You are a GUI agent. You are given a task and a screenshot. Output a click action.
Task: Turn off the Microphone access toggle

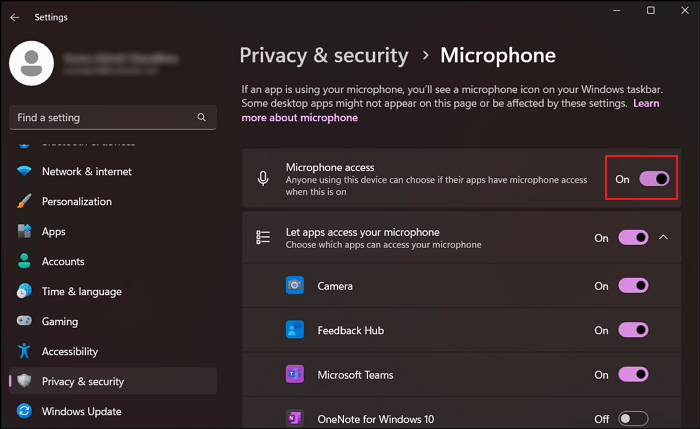pyautogui.click(x=653, y=179)
